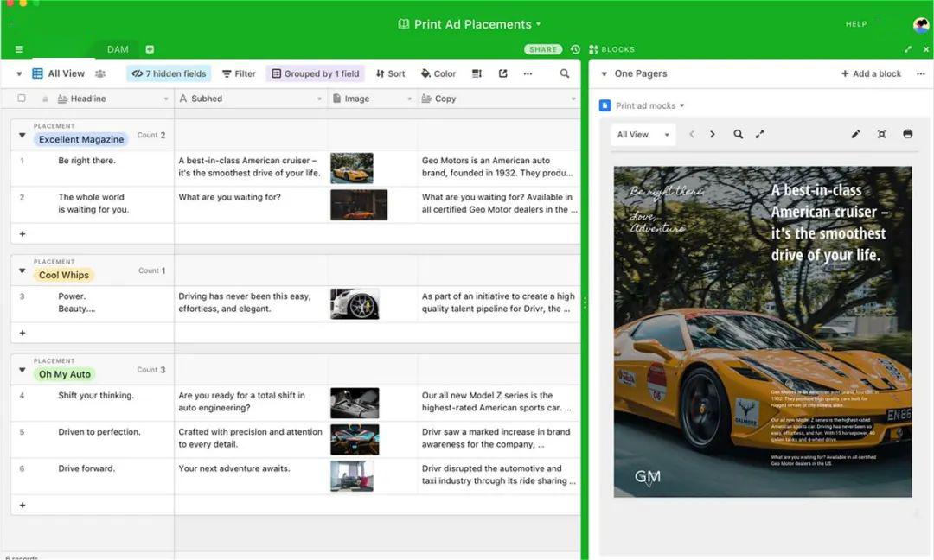Switch to the DAM table tab
Screen dimensions: 934x560
tap(118, 49)
